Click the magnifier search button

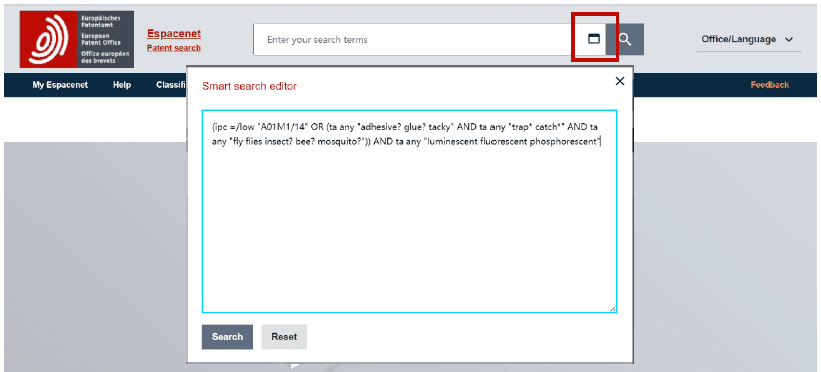pos(625,39)
